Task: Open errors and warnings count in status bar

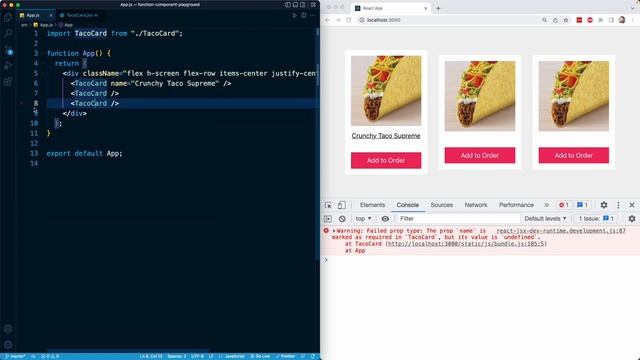Action: 50,356
